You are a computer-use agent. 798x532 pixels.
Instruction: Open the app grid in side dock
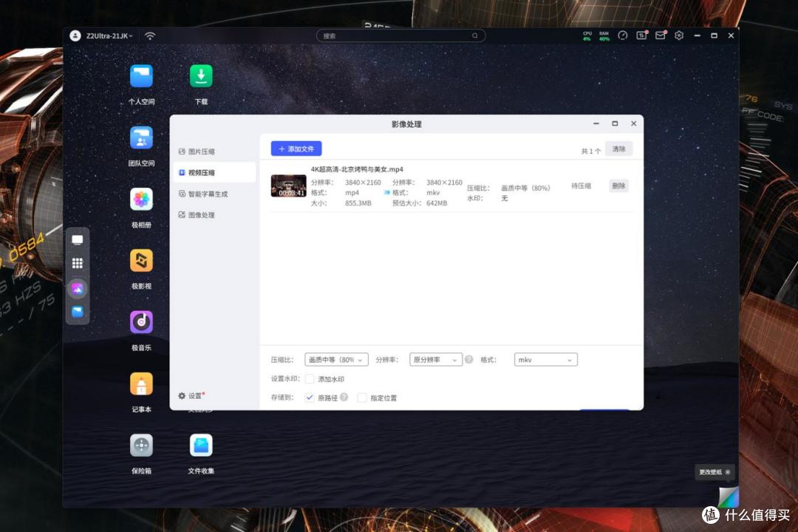click(78, 263)
